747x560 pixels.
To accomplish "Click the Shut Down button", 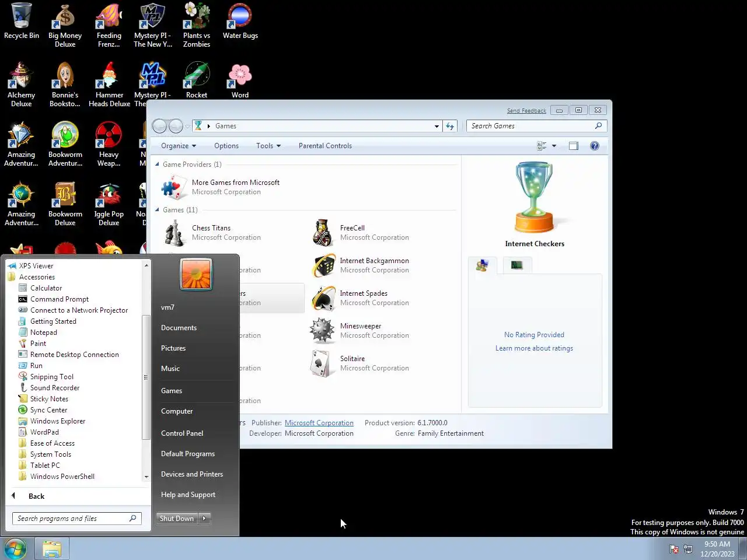I will click(x=177, y=518).
